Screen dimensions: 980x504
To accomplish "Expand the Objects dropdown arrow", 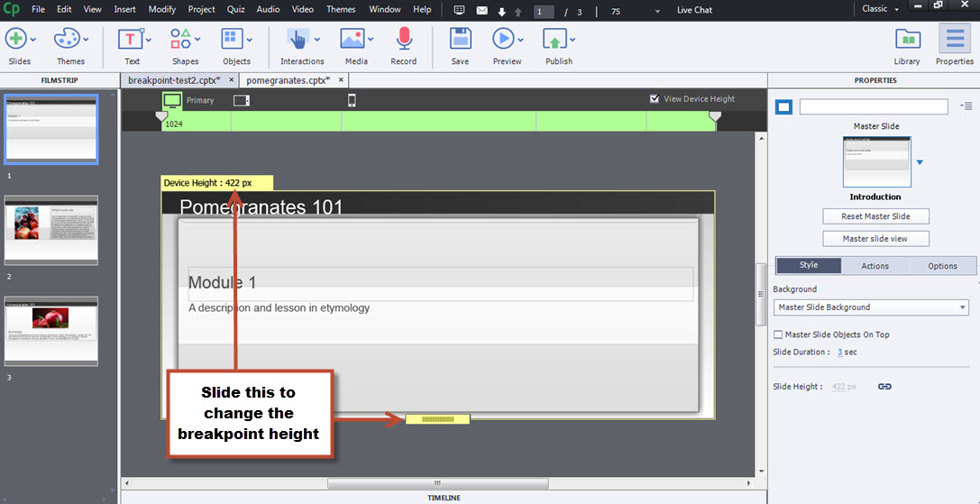I will coord(250,40).
